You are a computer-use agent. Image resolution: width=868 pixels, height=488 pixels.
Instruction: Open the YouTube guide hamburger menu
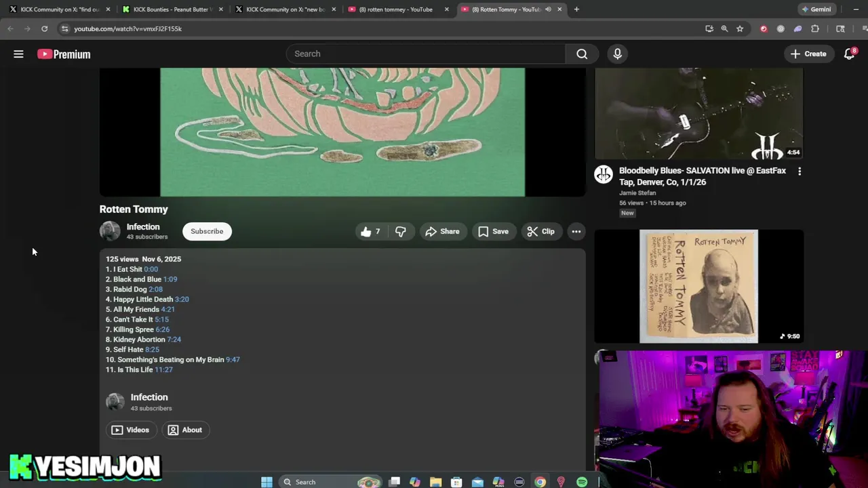[18, 54]
